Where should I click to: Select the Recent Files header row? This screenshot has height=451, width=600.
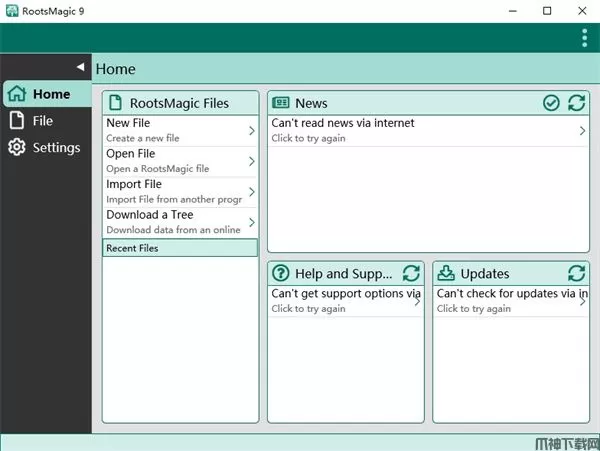tap(180, 248)
